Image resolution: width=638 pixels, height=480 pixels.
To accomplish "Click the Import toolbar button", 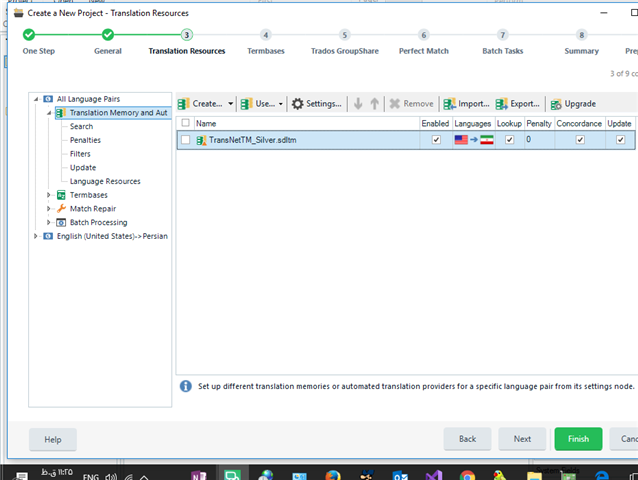I will click(x=466, y=104).
